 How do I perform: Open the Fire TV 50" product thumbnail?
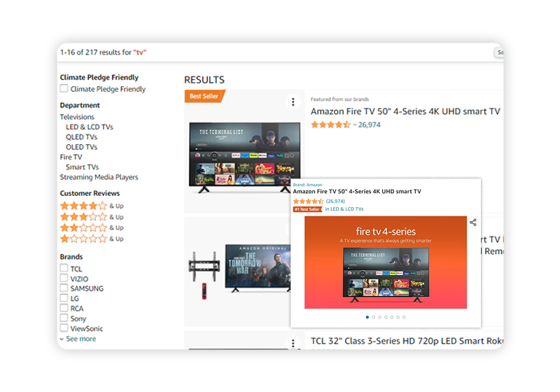pyautogui.click(x=244, y=157)
